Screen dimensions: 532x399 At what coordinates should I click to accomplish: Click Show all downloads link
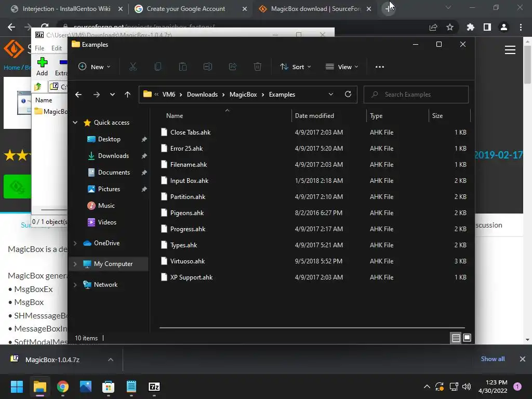pos(493,359)
